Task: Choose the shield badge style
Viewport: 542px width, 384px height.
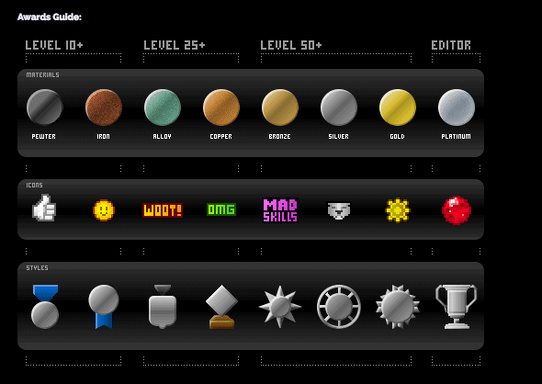Action: pos(162,307)
